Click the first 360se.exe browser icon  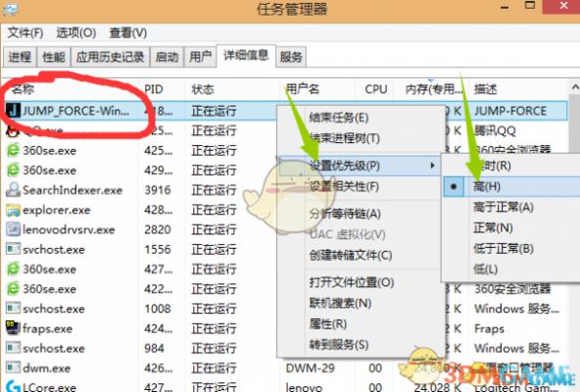click(x=13, y=150)
